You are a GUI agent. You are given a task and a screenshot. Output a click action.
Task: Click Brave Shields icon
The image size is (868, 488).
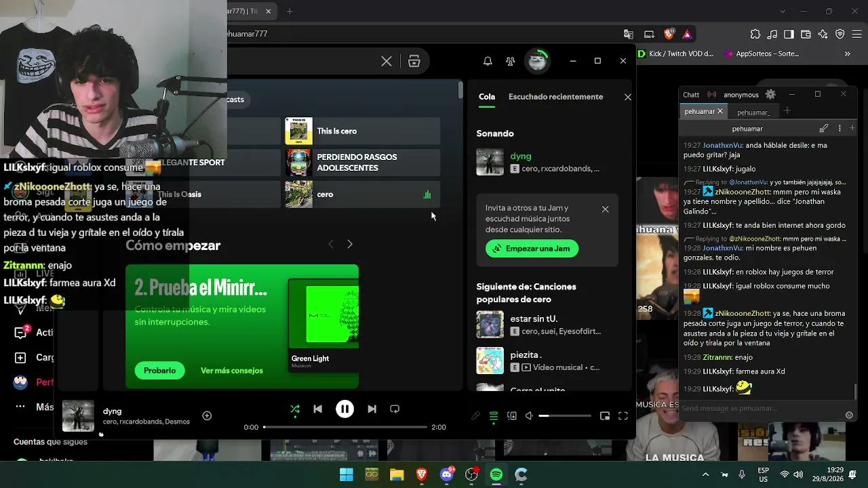(x=669, y=34)
